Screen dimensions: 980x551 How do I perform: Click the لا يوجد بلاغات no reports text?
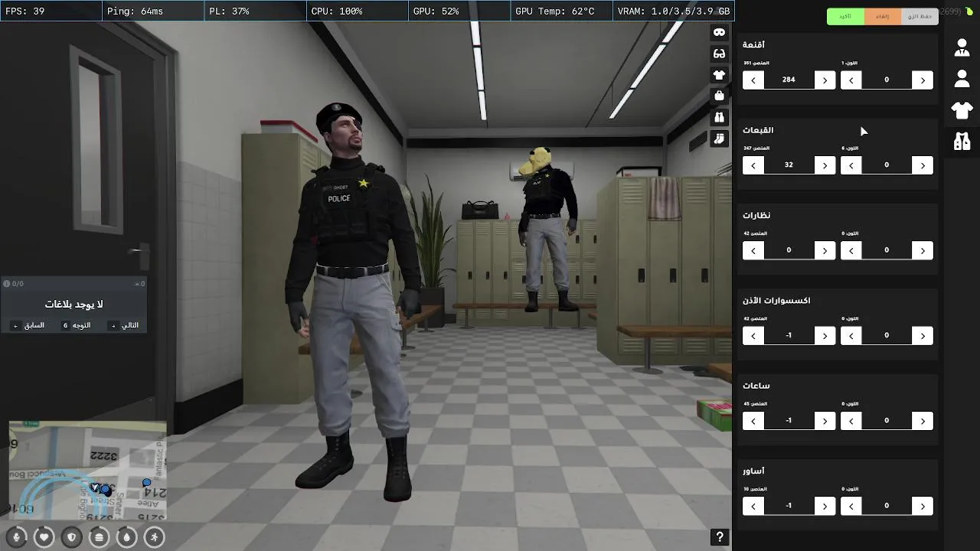tap(73, 305)
